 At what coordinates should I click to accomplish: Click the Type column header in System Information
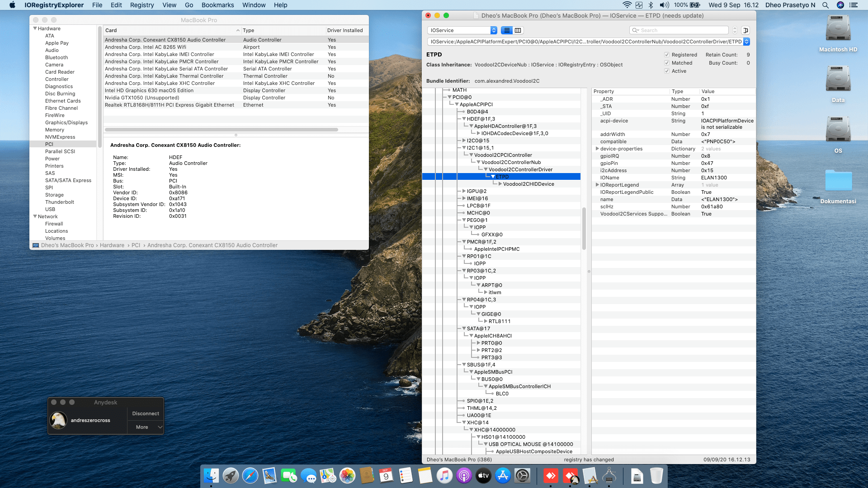[283, 30]
